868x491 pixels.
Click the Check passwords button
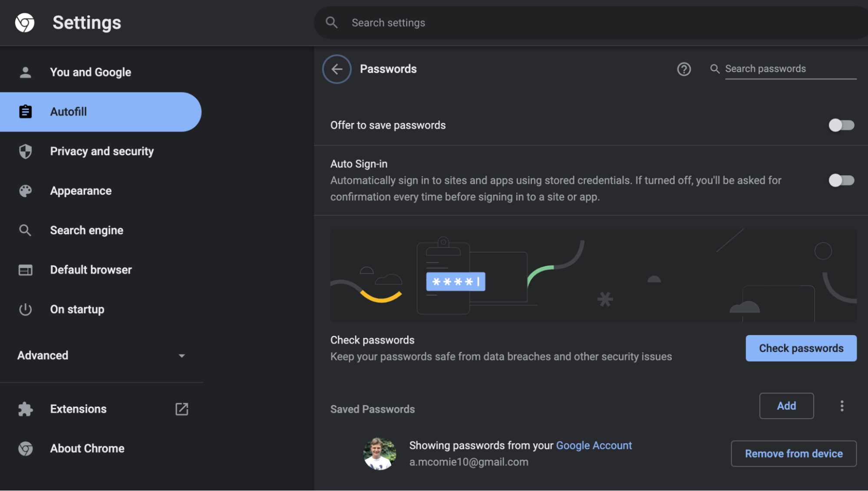click(801, 348)
